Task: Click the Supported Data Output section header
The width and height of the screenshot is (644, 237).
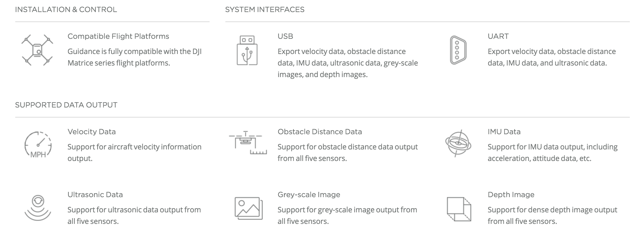Action: [66, 105]
